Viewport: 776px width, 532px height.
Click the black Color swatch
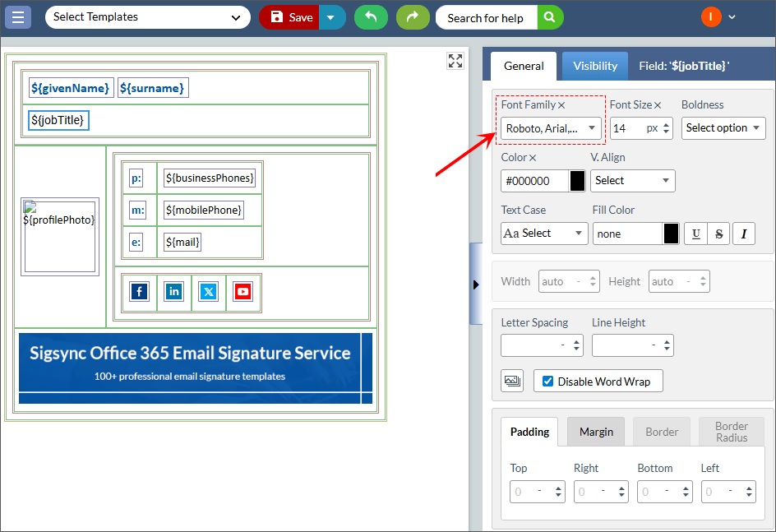click(578, 181)
